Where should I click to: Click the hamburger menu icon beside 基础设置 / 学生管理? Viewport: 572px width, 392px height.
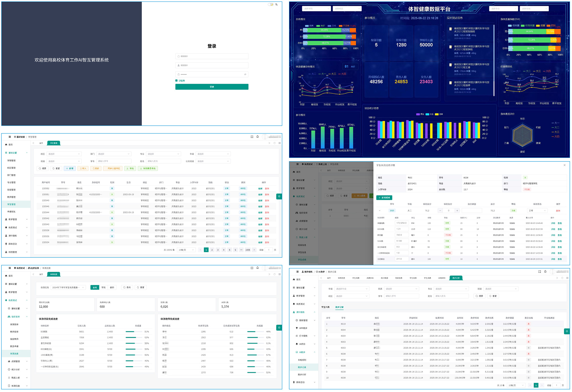click(10, 137)
